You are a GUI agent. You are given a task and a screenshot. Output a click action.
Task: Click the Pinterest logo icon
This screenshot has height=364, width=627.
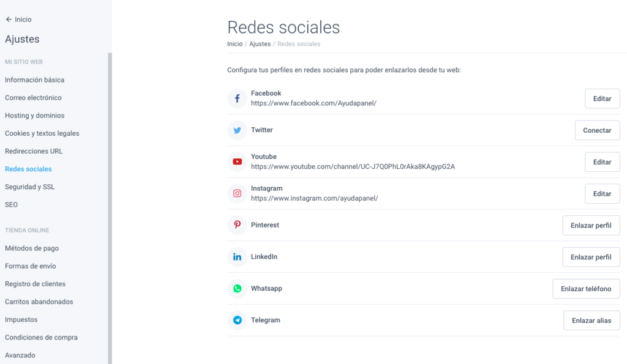[237, 225]
